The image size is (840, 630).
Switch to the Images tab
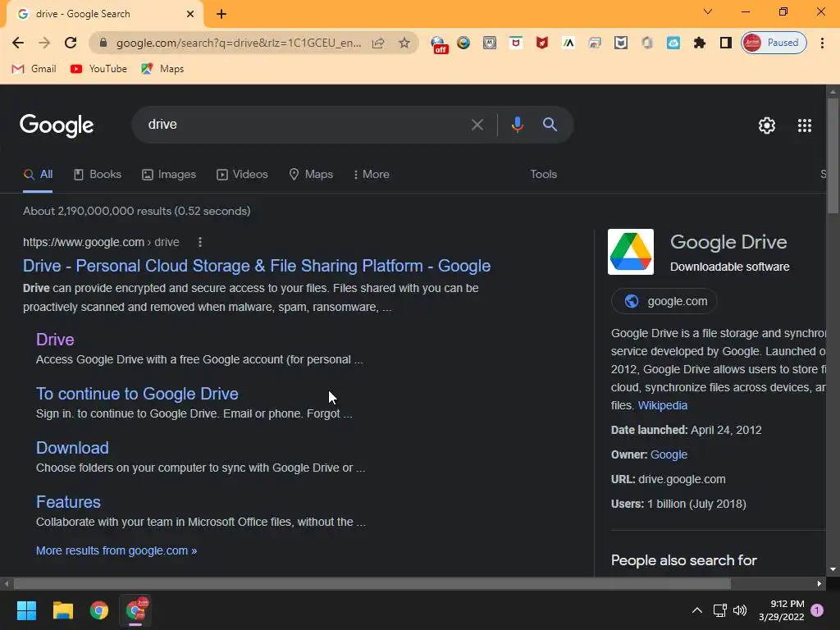(x=169, y=174)
